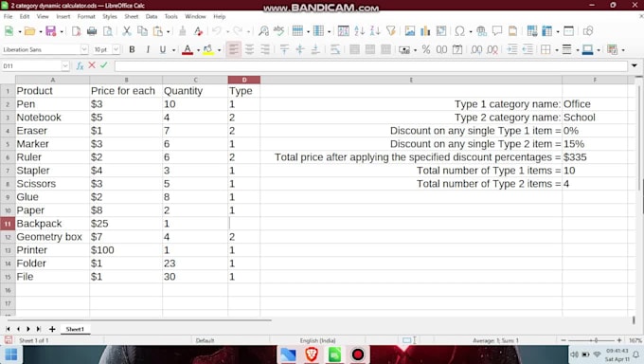Insert image from toolbar
Viewport: 644px width, 364px height.
(410, 31)
